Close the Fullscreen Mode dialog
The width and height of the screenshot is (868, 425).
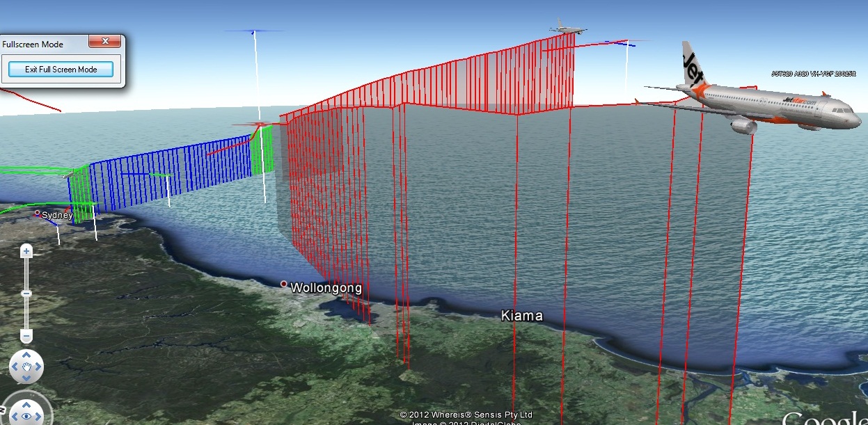click(106, 41)
